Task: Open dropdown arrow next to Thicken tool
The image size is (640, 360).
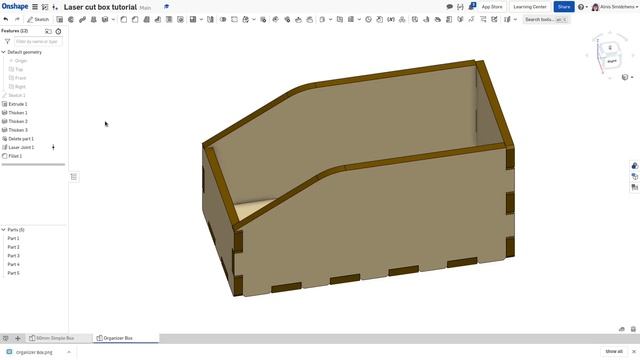Action: tap(113, 19)
